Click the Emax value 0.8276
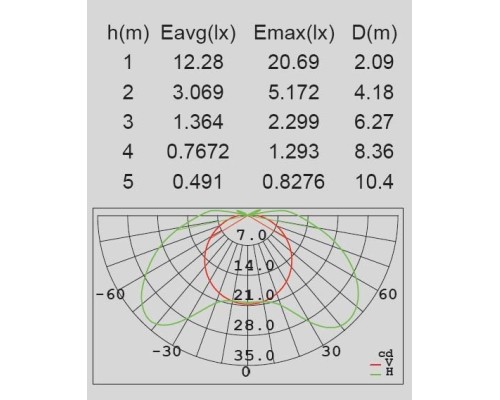 tap(294, 182)
